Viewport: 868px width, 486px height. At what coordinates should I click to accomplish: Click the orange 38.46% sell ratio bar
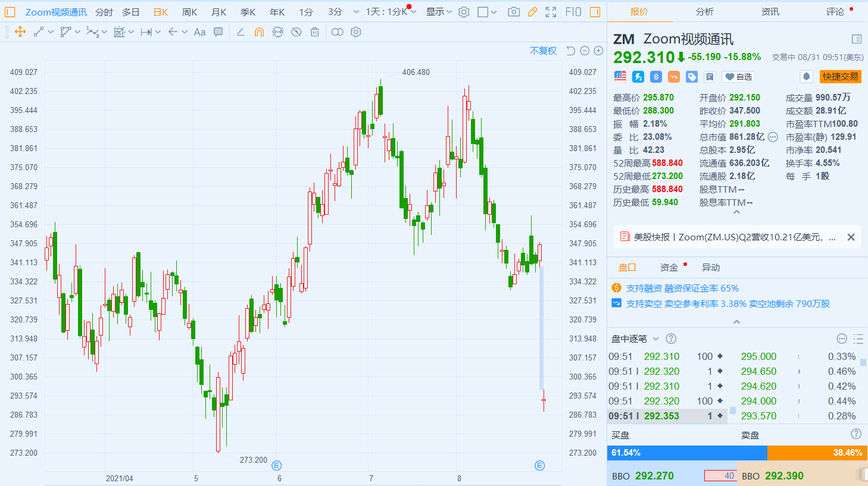817,453
